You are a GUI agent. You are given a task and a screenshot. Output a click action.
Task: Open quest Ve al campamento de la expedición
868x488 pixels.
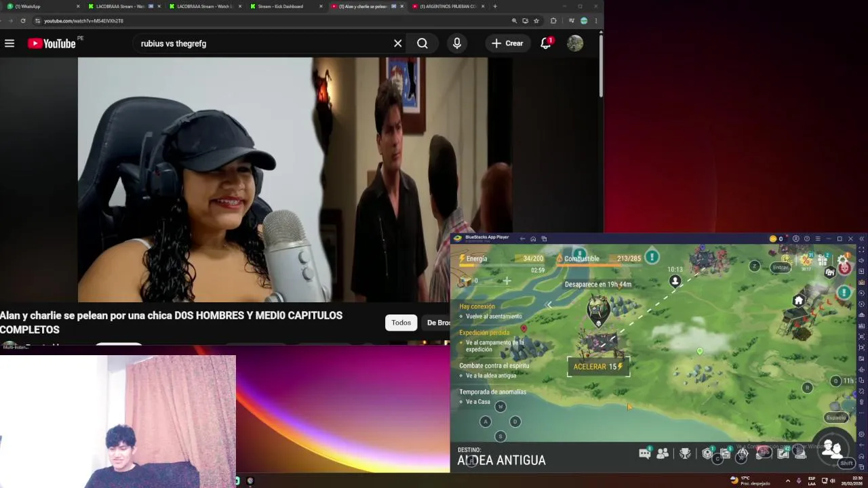[x=494, y=346]
